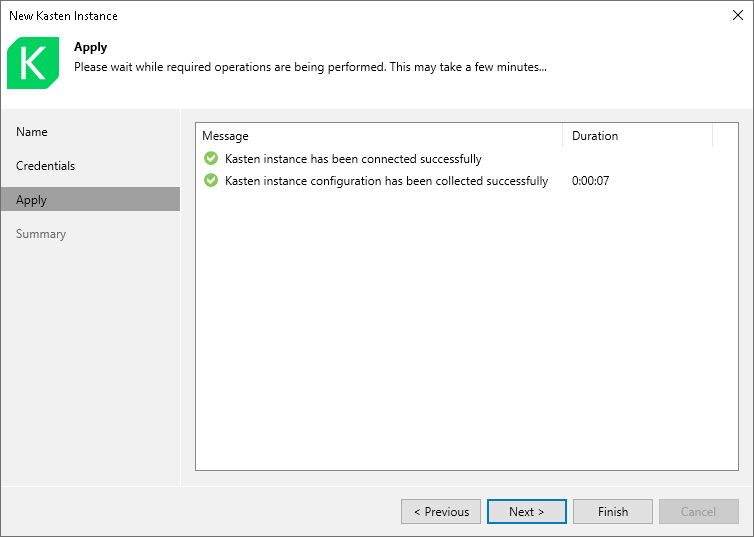
Task: Click the Next button
Action: click(x=527, y=512)
